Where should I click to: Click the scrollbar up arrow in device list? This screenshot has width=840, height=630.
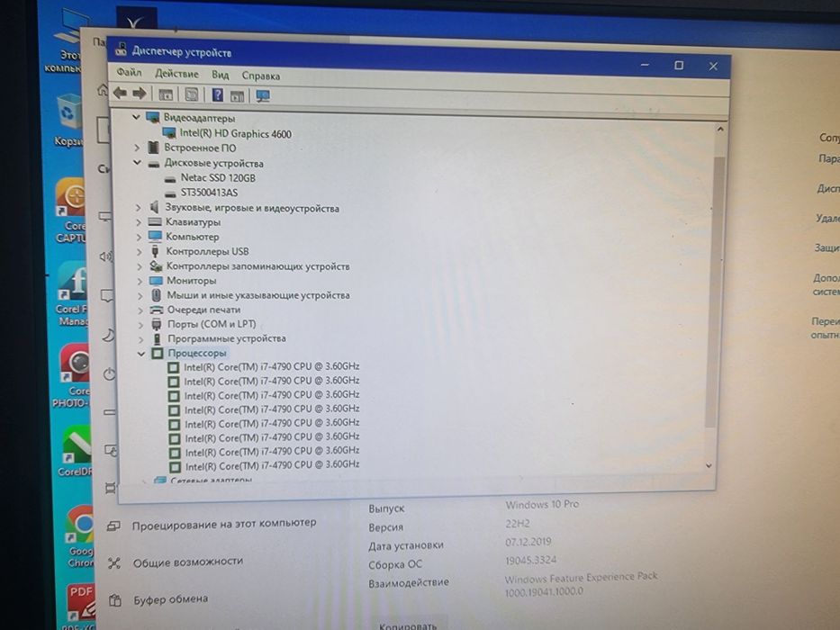720,129
